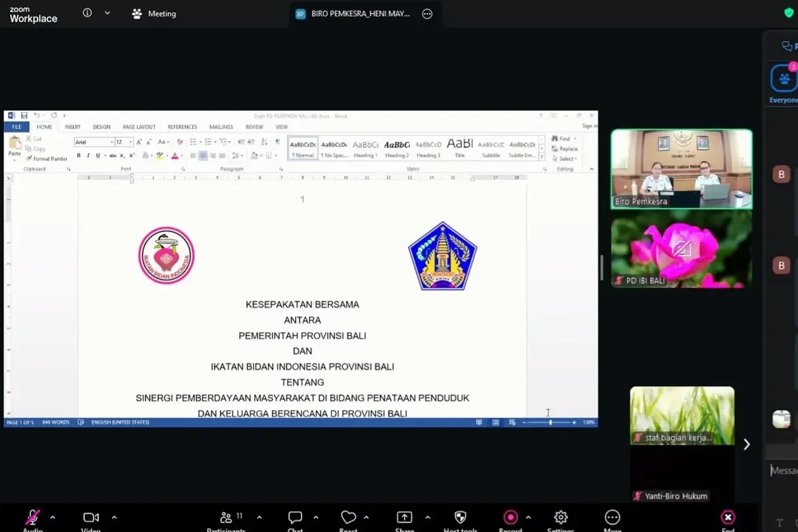Expand the Audio options arrow

(x=53, y=517)
